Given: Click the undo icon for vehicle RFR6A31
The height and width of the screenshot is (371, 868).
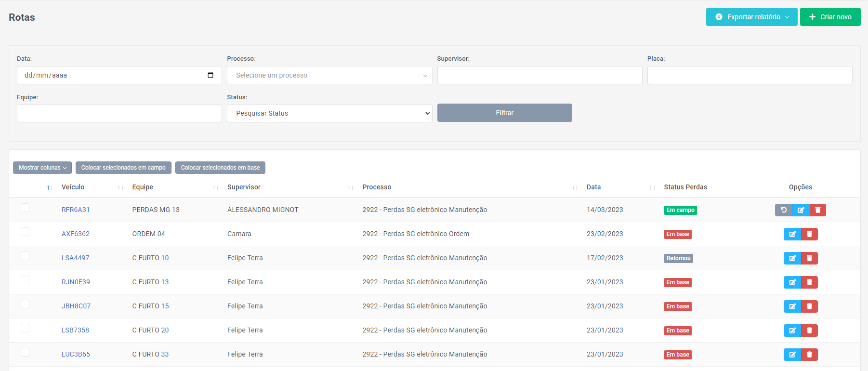Looking at the screenshot, I should 783,210.
